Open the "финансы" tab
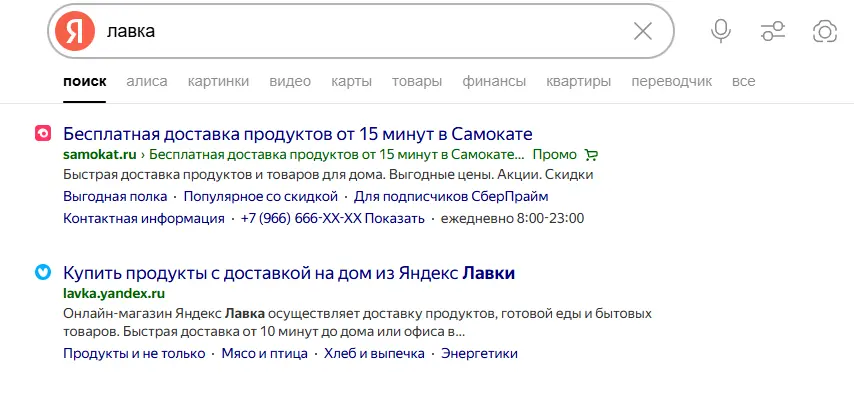This screenshot has height=395, width=854. tap(494, 82)
